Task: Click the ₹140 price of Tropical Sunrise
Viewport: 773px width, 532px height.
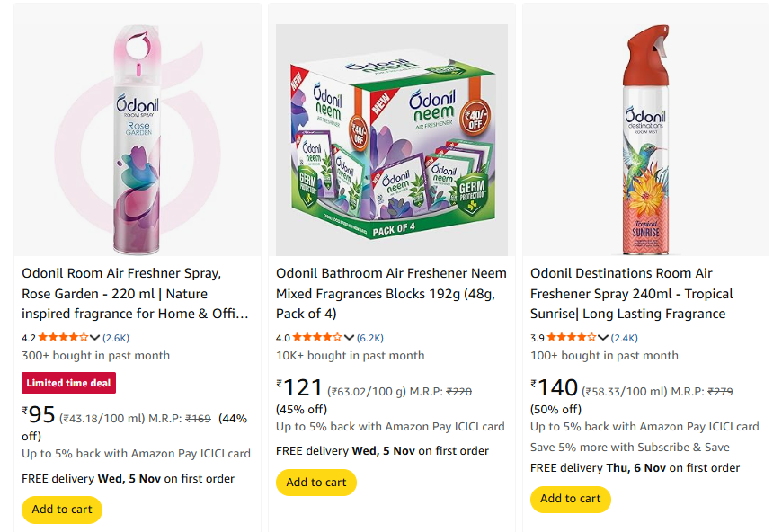Action: [x=555, y=388]
